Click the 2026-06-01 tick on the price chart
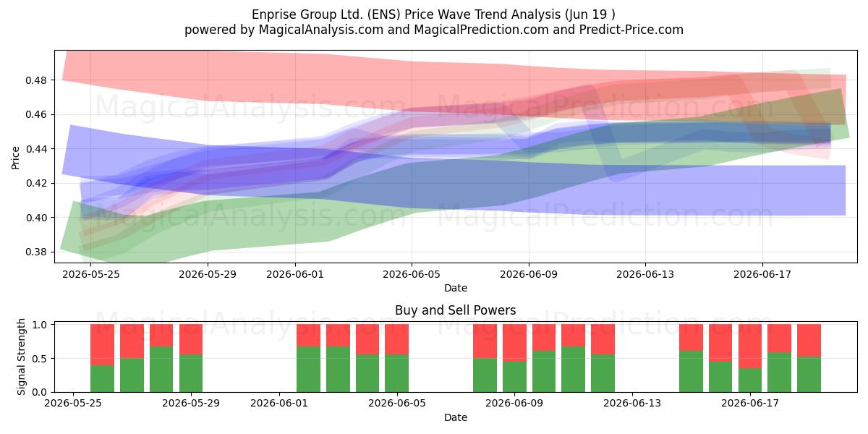 pyautogui.click(x=295, y=274)
